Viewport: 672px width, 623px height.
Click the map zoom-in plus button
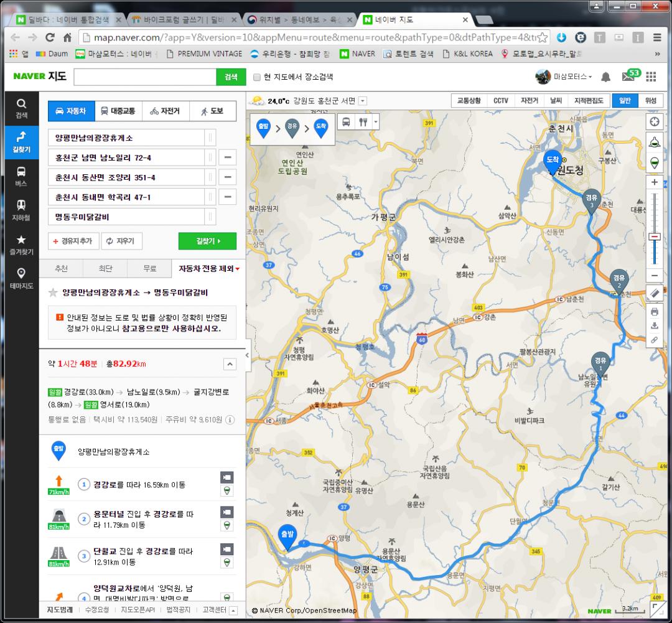(654, 182)
